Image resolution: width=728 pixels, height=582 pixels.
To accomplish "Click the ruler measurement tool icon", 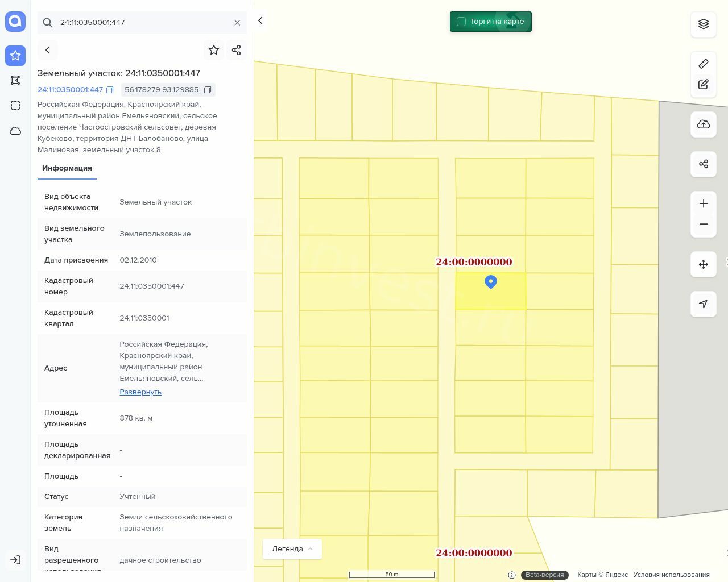I will click(x=704, y=64).
